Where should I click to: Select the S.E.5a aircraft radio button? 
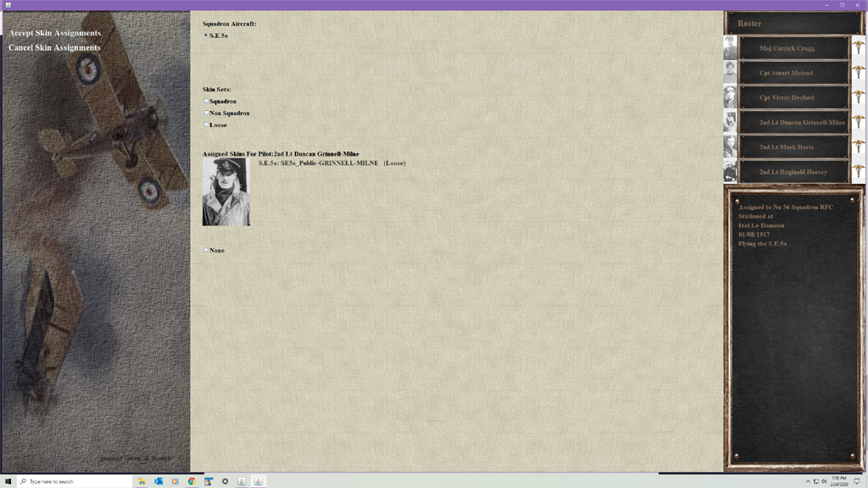pos(206,36)
